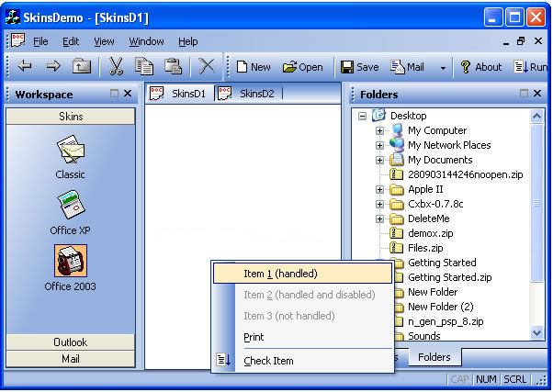553x392 pixels.
Task: Click Item 3 (not handled) entry
Action: click(302, 316)
